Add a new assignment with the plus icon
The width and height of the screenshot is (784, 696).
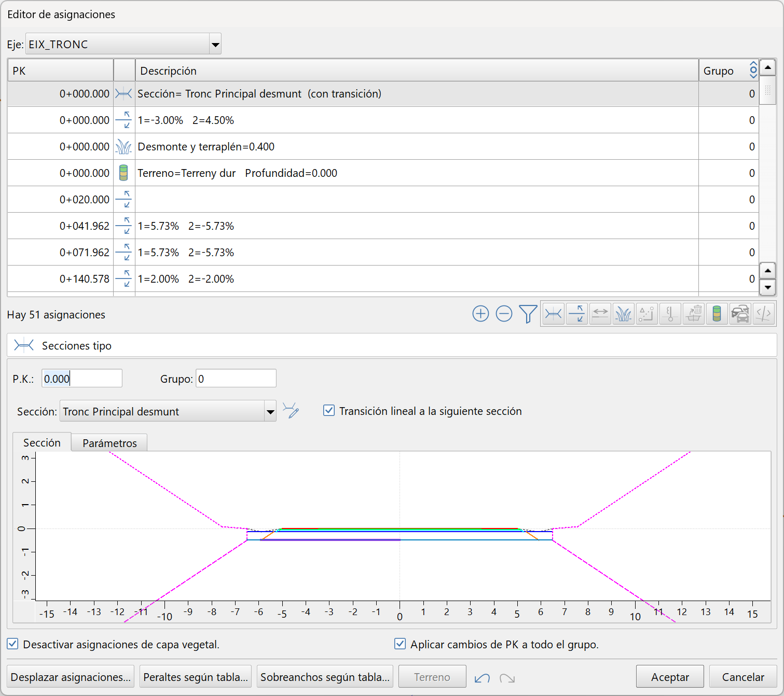click(x=481, y=314)
